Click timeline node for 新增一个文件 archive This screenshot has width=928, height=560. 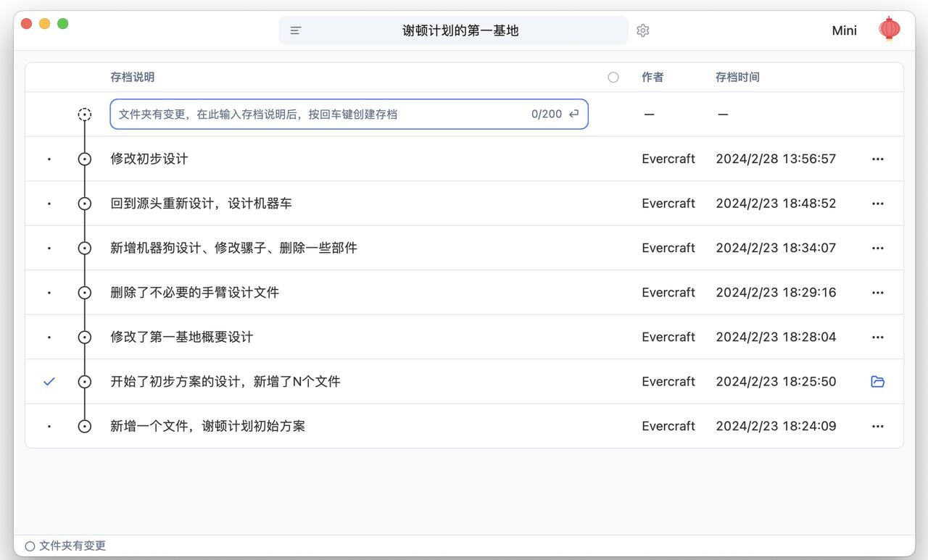tap(85, 427)
